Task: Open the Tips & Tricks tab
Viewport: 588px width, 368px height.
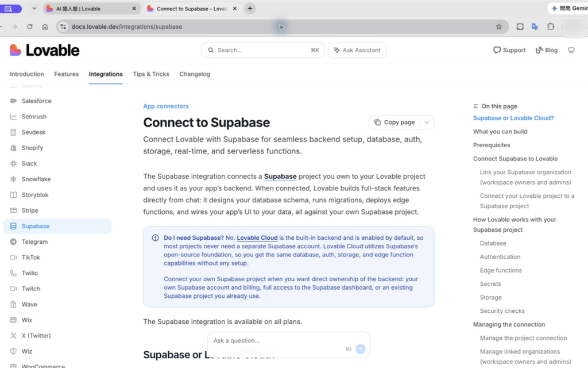Action: click(151, 74)
